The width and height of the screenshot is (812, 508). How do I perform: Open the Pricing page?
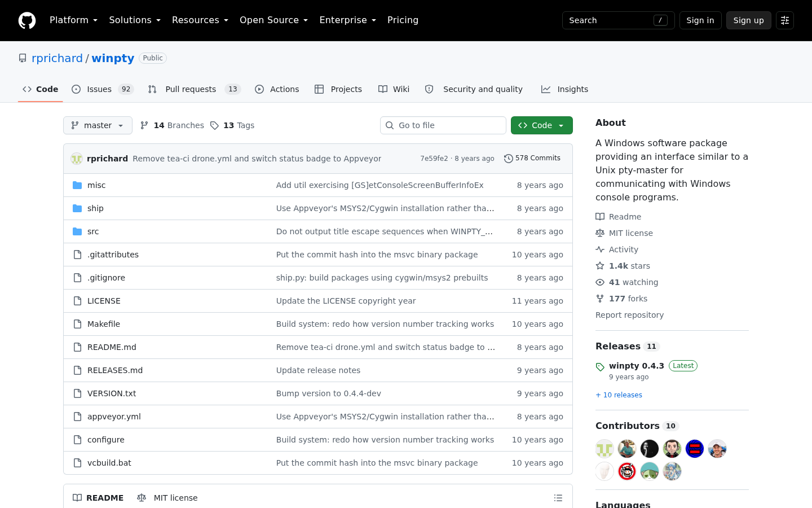click(x=403, y=20)
